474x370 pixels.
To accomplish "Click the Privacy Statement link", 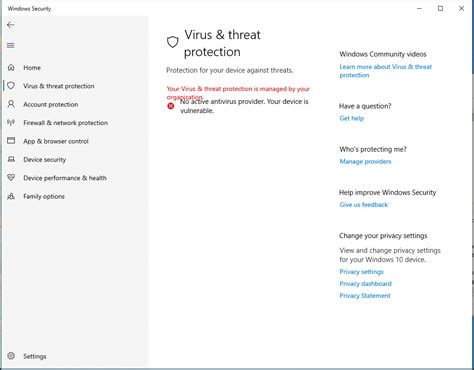I will (x=365, y=296).
